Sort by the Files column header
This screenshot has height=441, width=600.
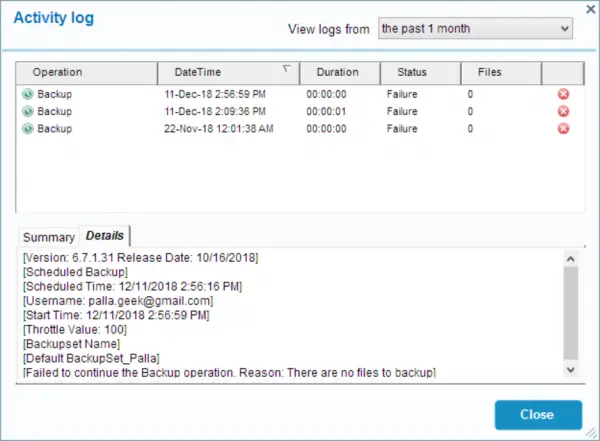[x=501, y=72]
